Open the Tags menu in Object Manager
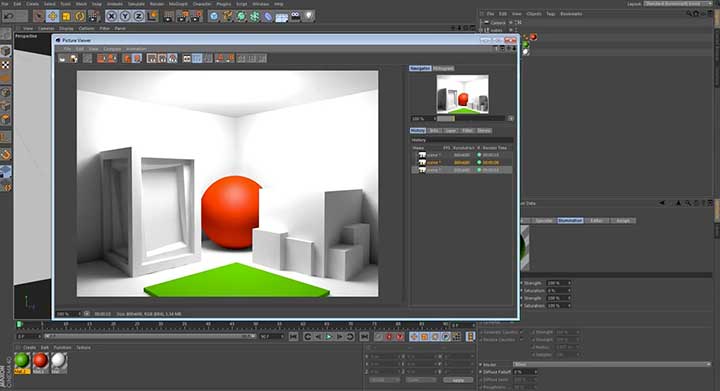720x391 pixels. [551, 14]
